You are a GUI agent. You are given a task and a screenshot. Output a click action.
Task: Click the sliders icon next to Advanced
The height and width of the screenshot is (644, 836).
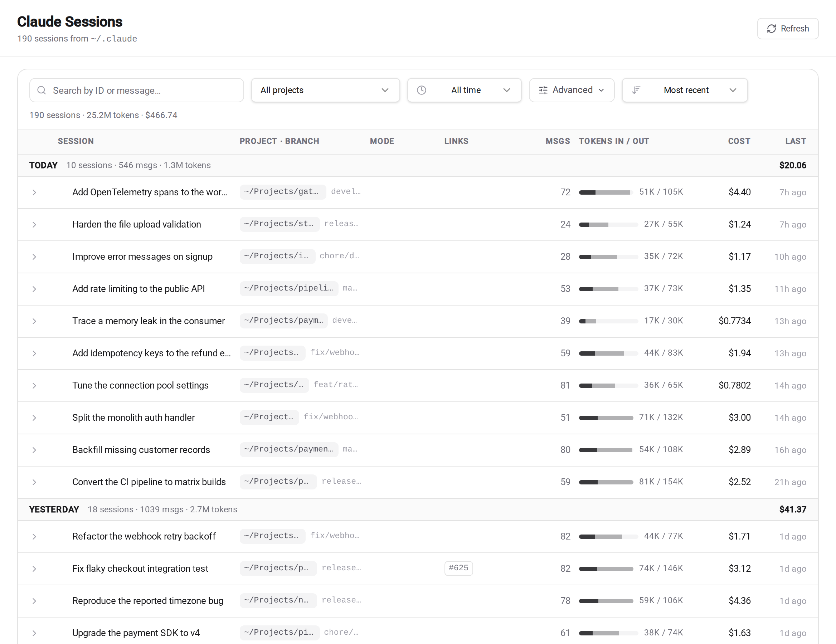click(x=543, y=90)
